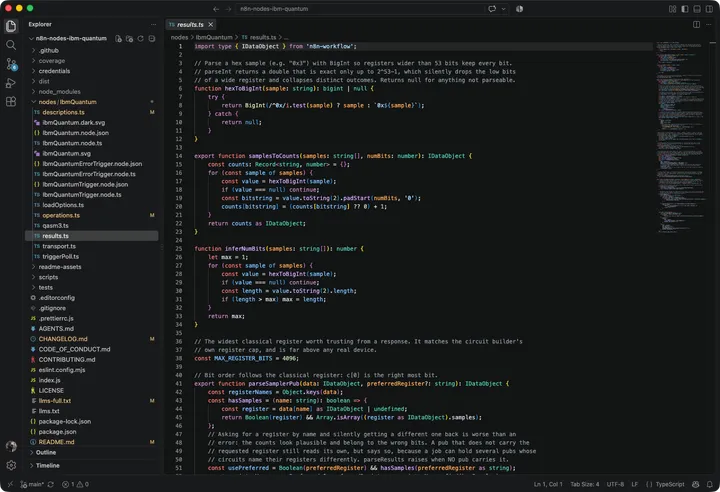Expand the Timeline section
This screenshot has width=720, height=492.
point(92,465)
